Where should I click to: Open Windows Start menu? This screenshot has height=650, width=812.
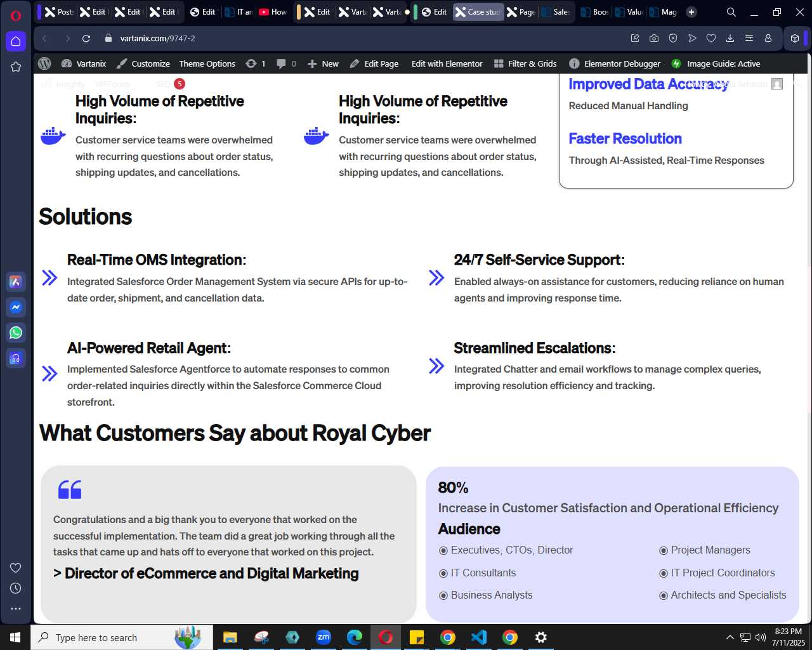click(15, 637)
